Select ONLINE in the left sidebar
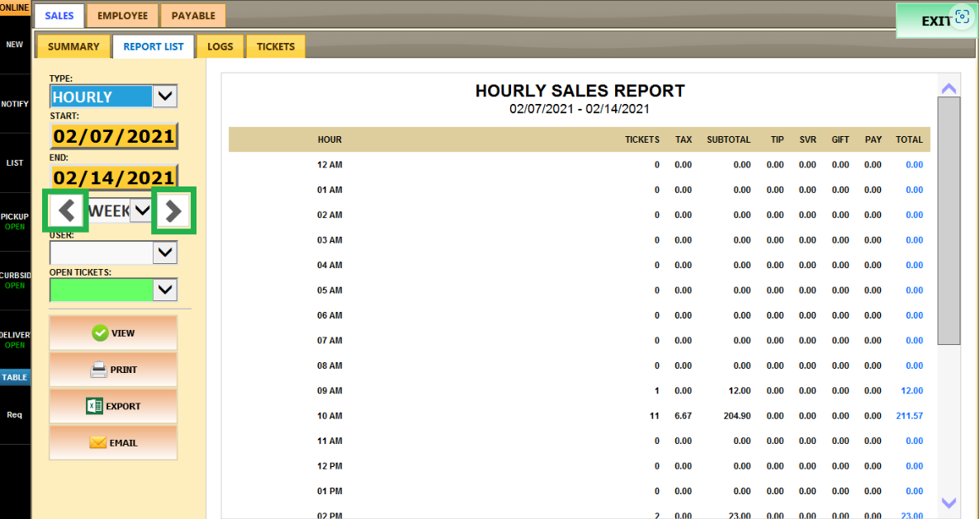Viewport: 980px width, 519px height. tap(15, 7)
